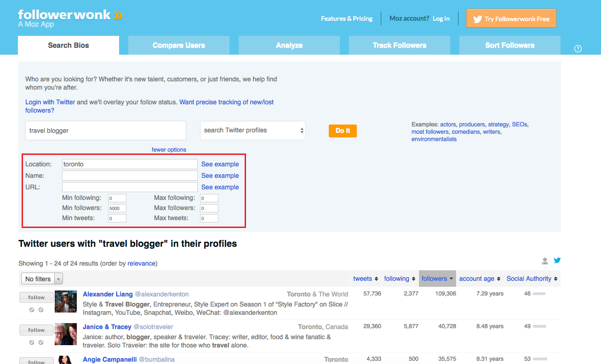Click the help question mark icon
Screen dimensions: 601x364
click(578, 49)
